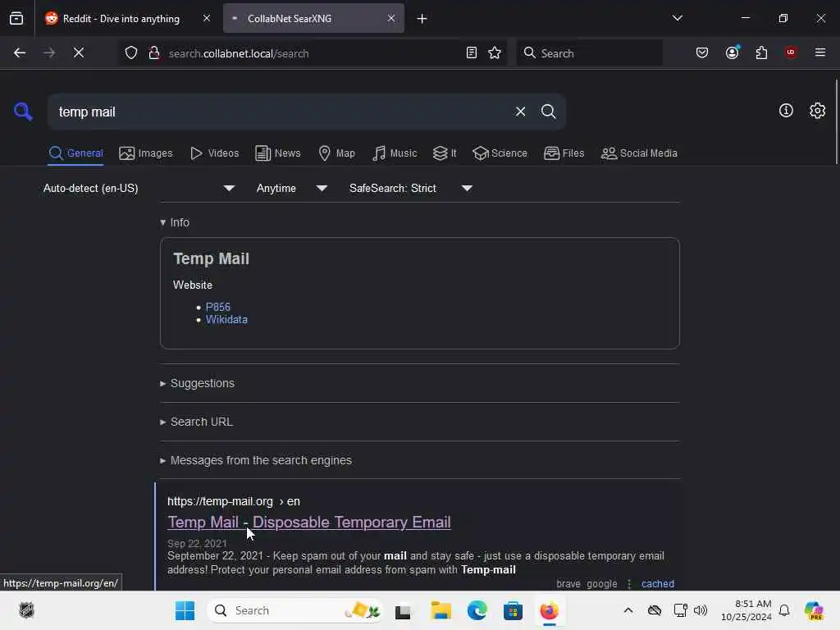The width and height of the screenshot is (840, 630).
Task: Click the page vertical scrollbar
Action: click(836, 122)
